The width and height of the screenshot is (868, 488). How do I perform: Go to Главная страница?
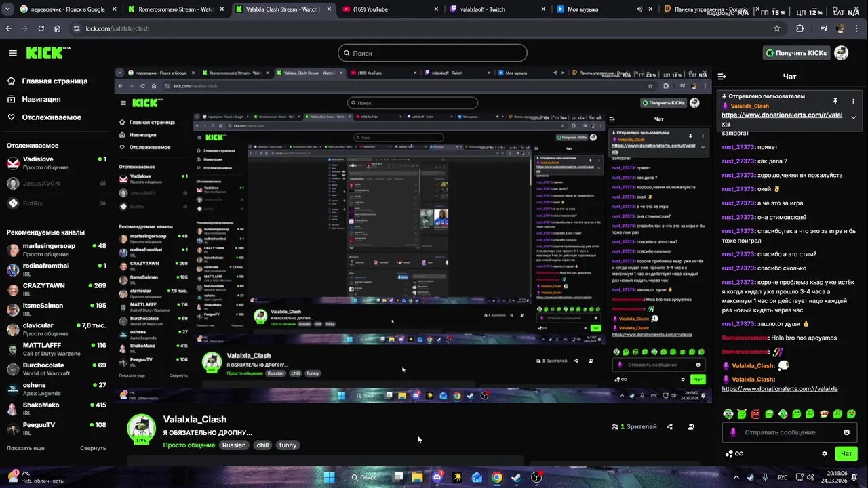tap(54, 81)
